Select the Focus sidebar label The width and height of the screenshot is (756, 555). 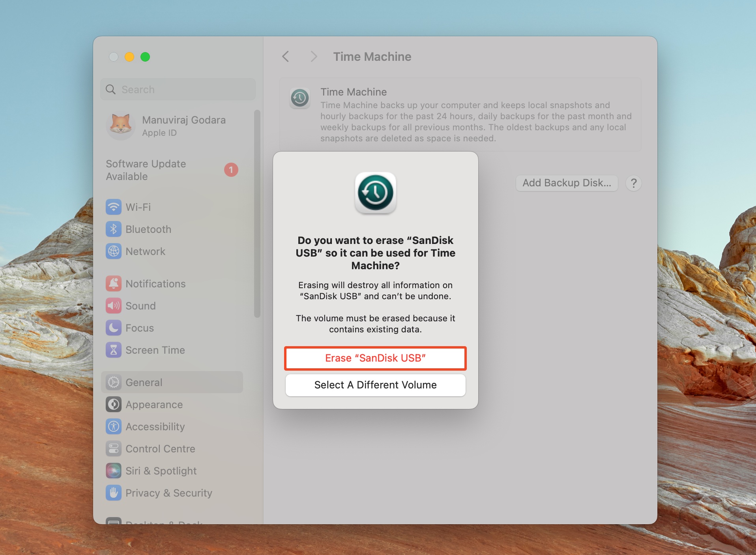click(x=140, y=328)
